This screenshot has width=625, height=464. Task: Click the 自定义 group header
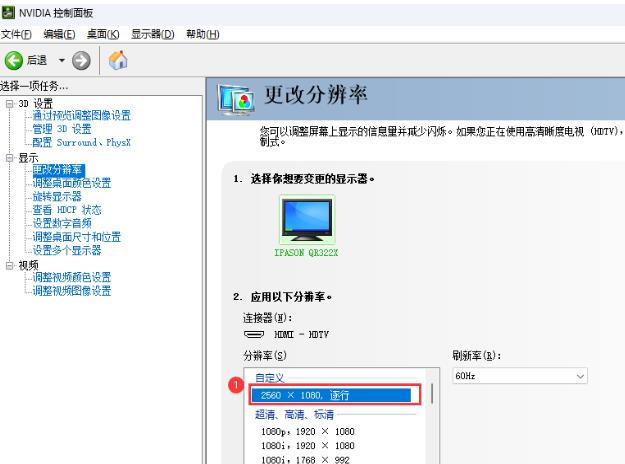click(270, 378)
